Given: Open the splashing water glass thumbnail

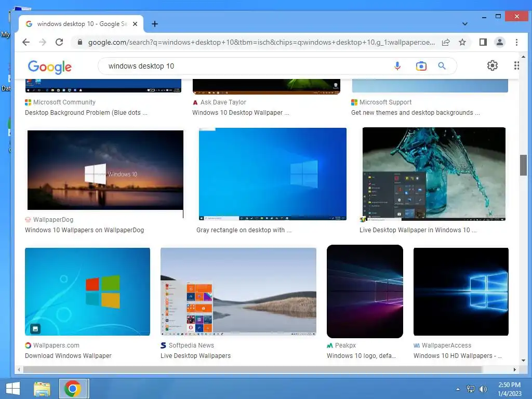Looking at the screenshot, I should (434, 174).
